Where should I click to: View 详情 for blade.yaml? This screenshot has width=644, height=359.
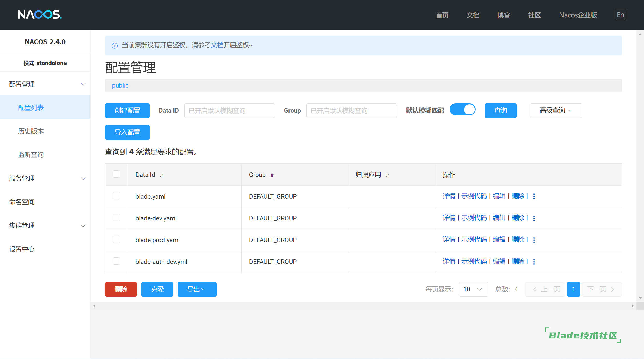coord(449,196)
